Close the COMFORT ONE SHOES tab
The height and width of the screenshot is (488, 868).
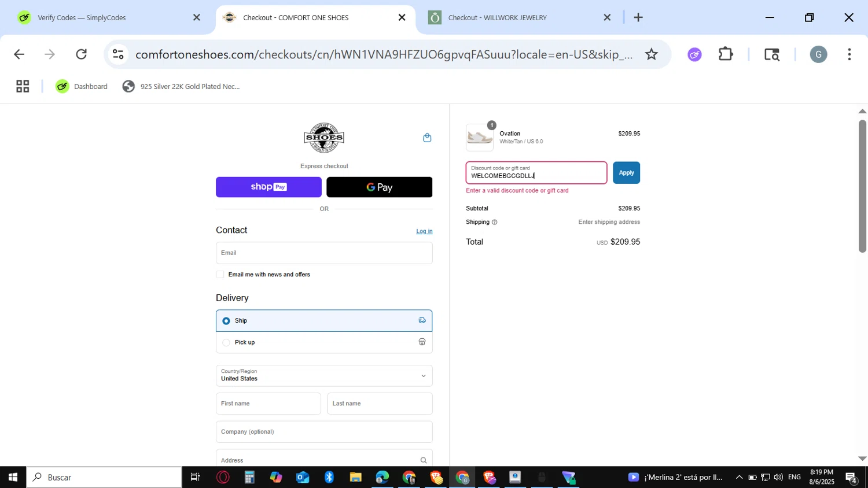402,17
